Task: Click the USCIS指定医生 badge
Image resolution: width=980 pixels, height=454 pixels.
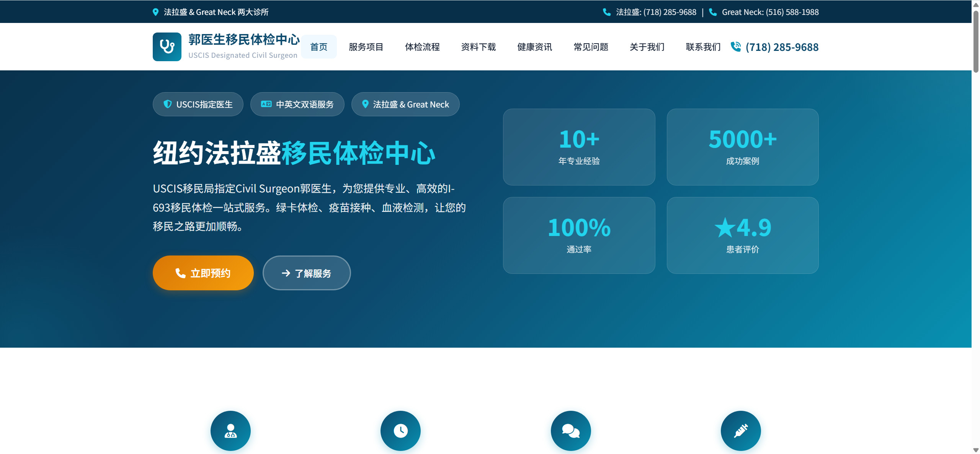Action: [198, 104]
